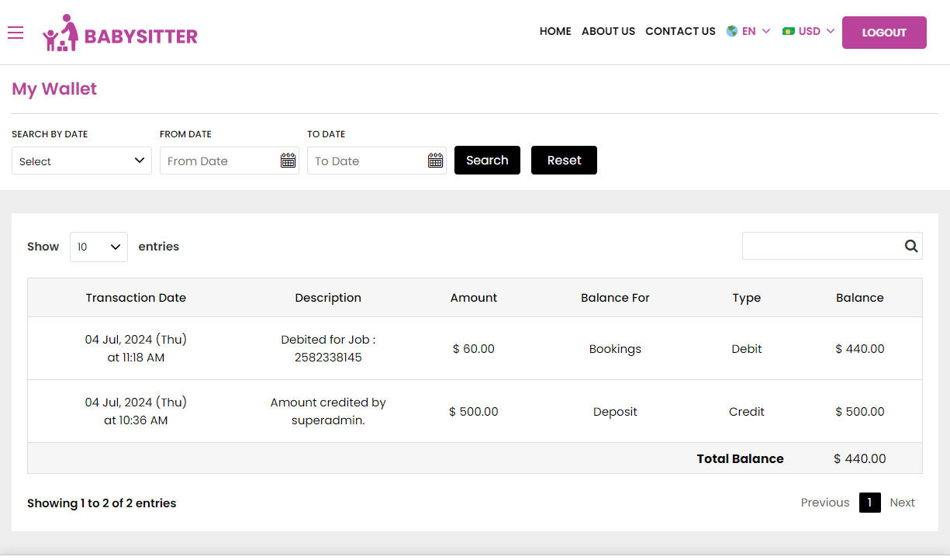Click the globe language icon
950x560 pixels.
(730, 31)
